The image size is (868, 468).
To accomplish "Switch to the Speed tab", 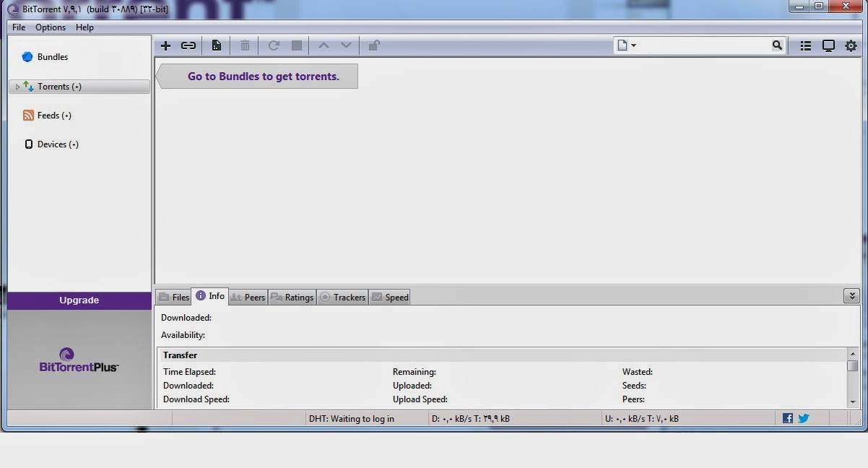I will pos(389,297).
